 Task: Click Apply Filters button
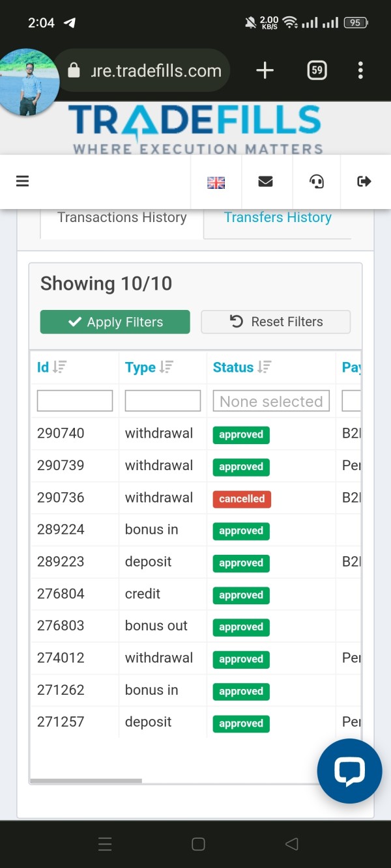coord(115,322)
